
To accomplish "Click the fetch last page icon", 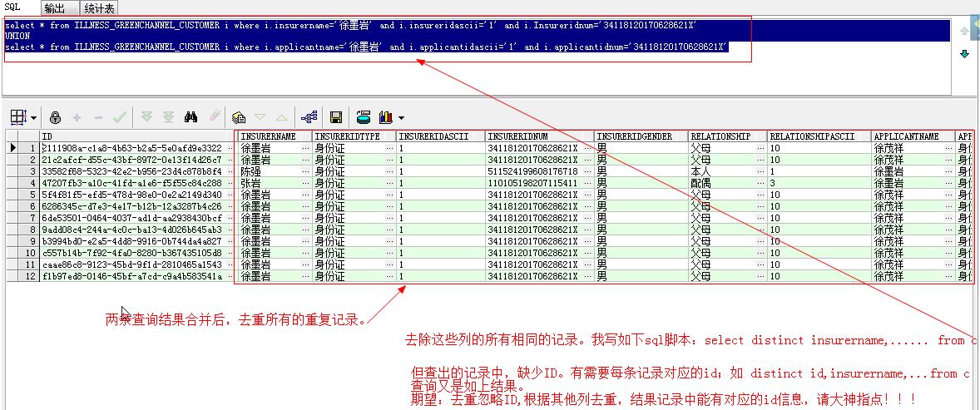I will pyautogui.click(x=168, y=117).
